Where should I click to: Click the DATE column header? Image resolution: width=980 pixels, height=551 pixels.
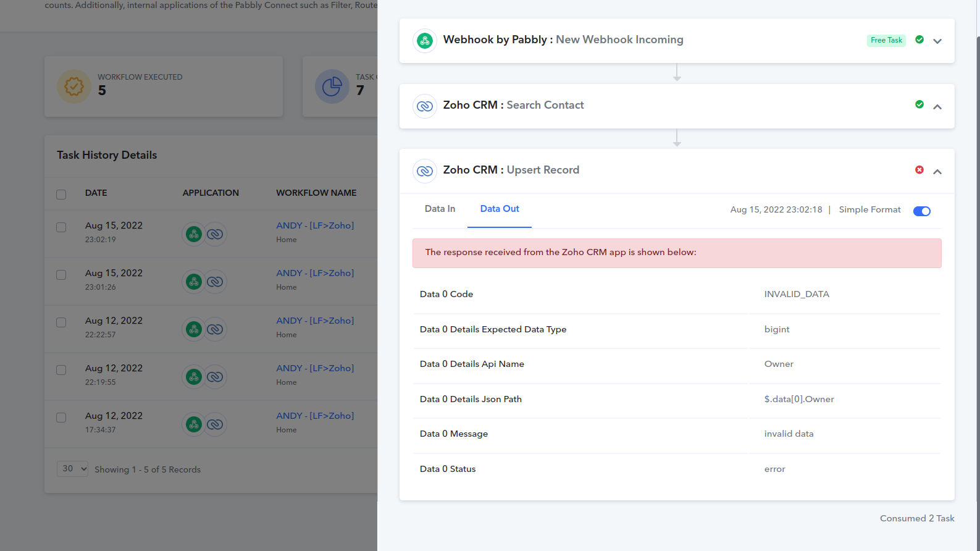(x=96, y=193)
